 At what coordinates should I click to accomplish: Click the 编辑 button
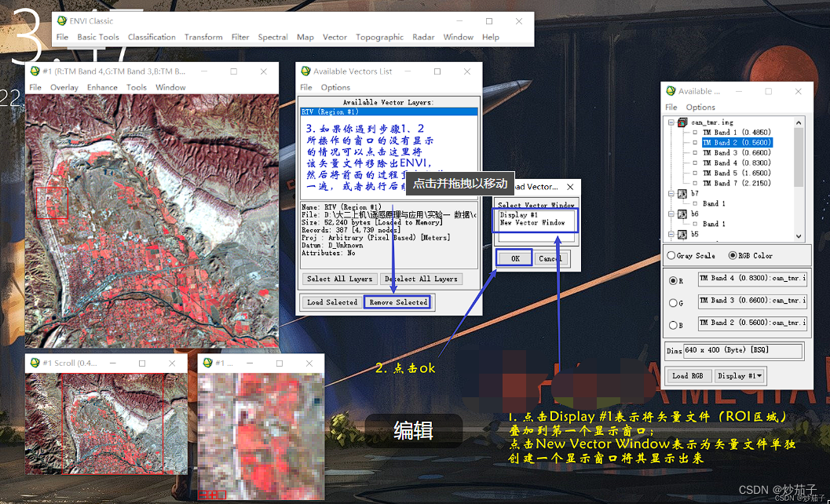(413, 430)
